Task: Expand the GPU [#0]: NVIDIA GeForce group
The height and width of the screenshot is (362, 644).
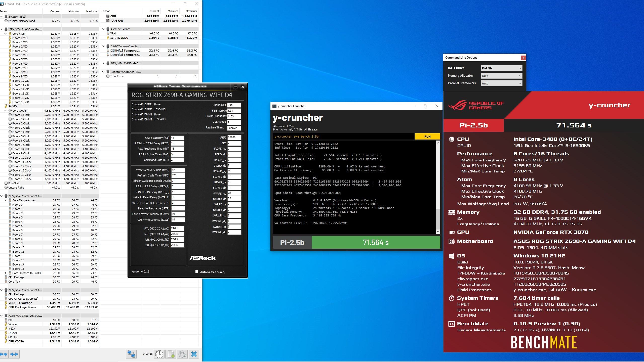Action: (103, 63)
